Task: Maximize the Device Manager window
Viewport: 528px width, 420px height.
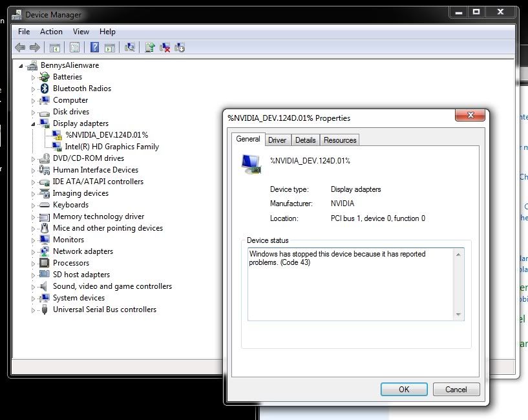Action: pos(476,12)
